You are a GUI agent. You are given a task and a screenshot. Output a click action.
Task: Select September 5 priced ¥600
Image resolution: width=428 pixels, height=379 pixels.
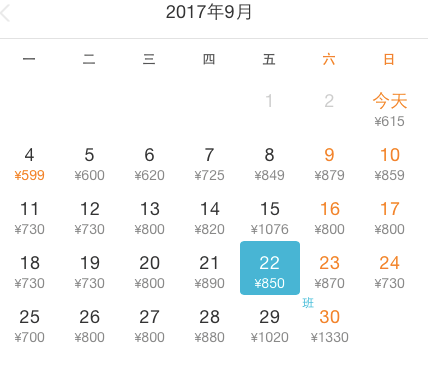pos(89,164)
